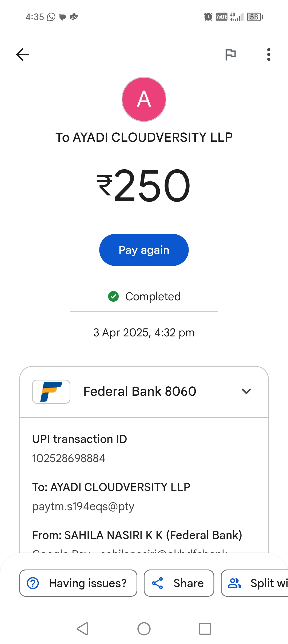Tap the Split with people icon
The width and height of the screenshot is (288, 644).
pyautogui.click(x=234, y=583)
